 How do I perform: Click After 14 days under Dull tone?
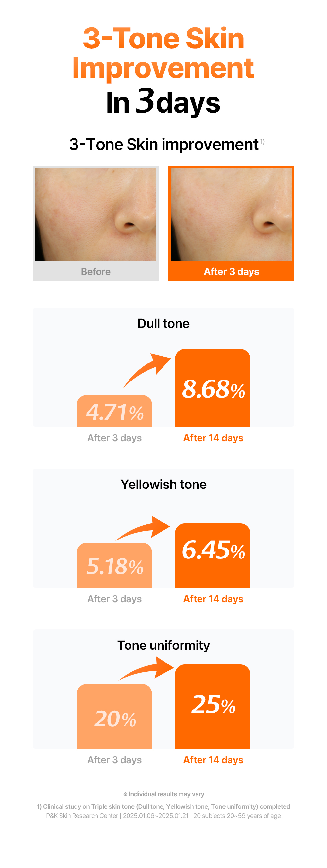click(x=213, y=438)
